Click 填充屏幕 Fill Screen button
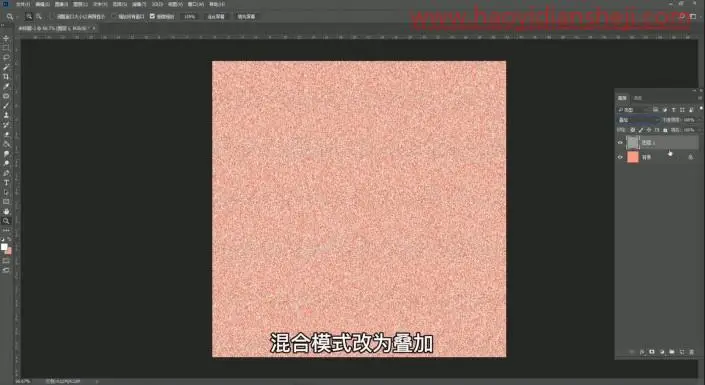705x385 pixels. (x=246, y=17)
